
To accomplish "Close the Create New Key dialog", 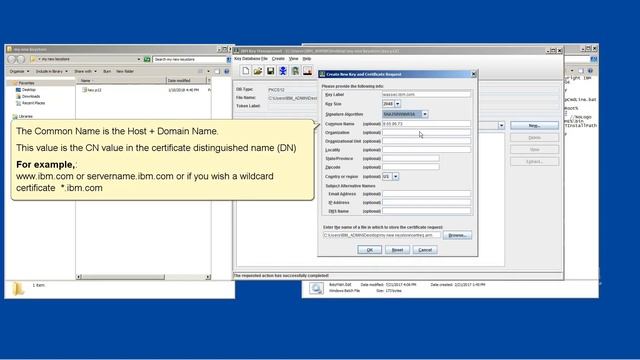I will tap(473, 74).
